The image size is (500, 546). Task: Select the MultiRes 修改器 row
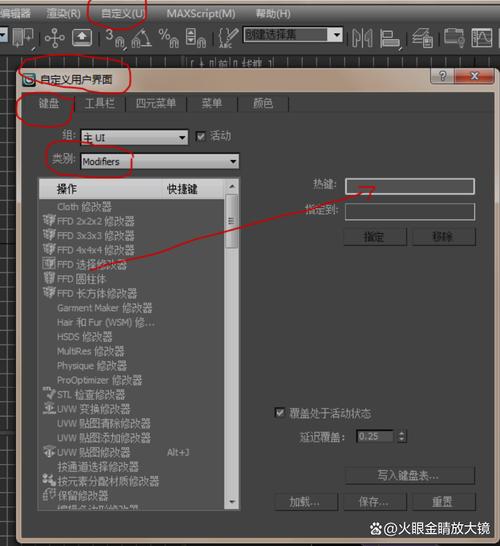tap(132, 351)
